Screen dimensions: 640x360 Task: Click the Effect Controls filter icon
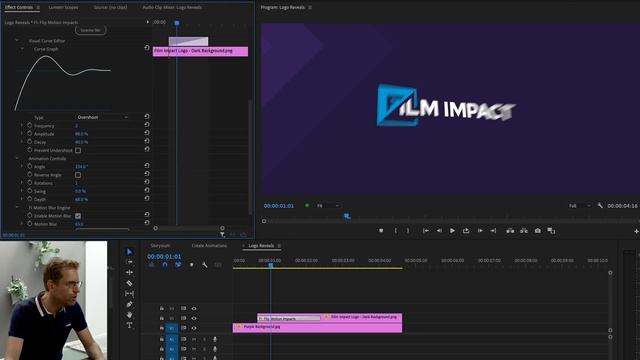(x=222, y=235)
